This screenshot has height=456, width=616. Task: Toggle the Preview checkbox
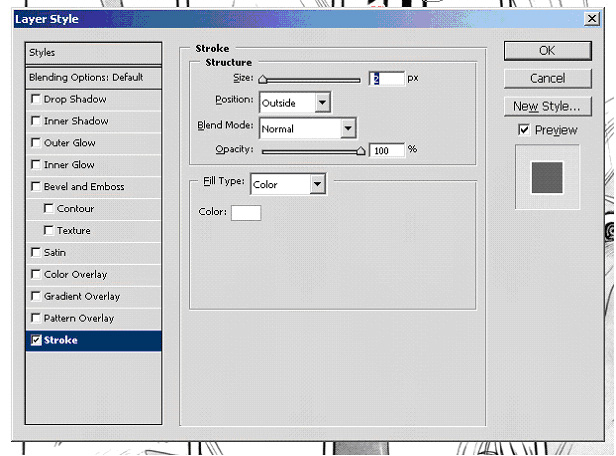[524, 130]
